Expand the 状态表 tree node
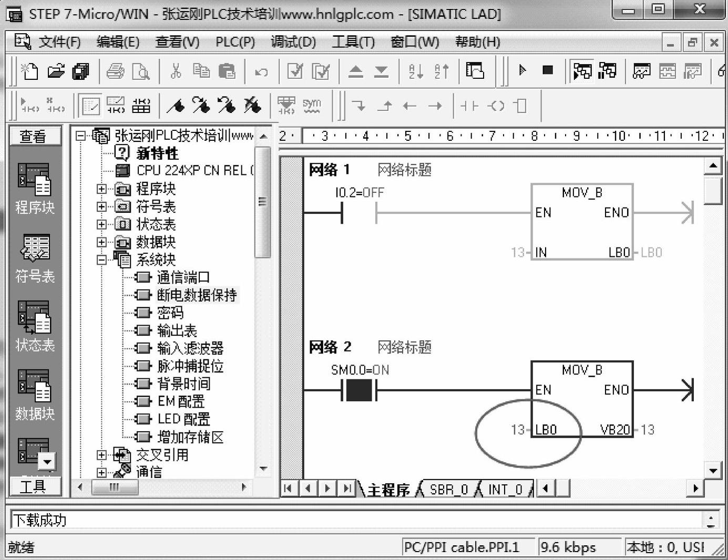Viewport: 728px width, 560px height. click(101, 224)
